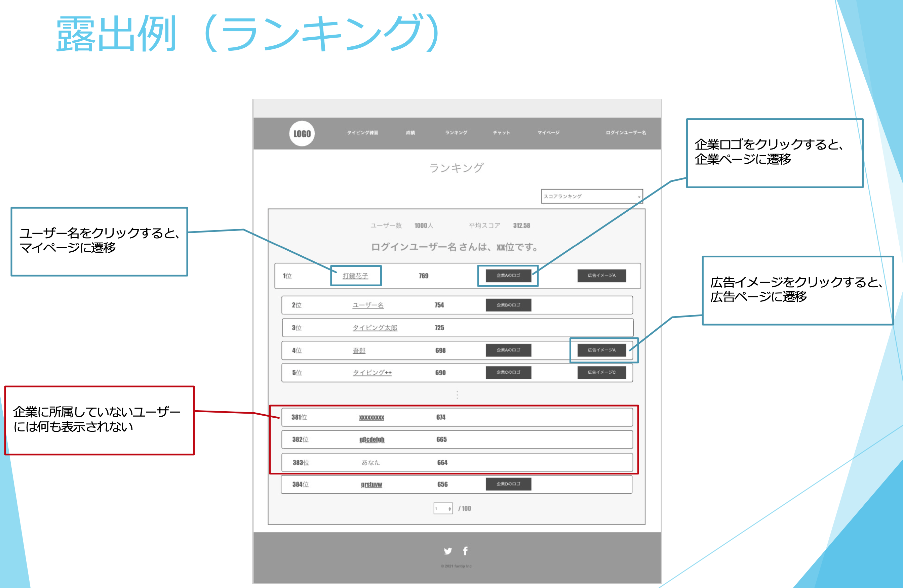Click the 企業Aのロゴ in 1位 row
This screenshot has width=903, height=588.
pyautogui.click(x=508, y=276)
